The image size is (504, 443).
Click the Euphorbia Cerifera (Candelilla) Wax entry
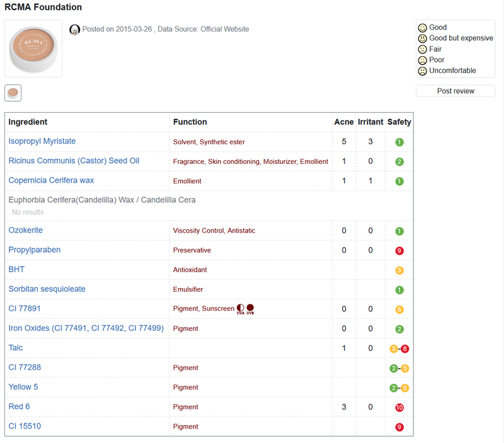click(x=102, y=200)
